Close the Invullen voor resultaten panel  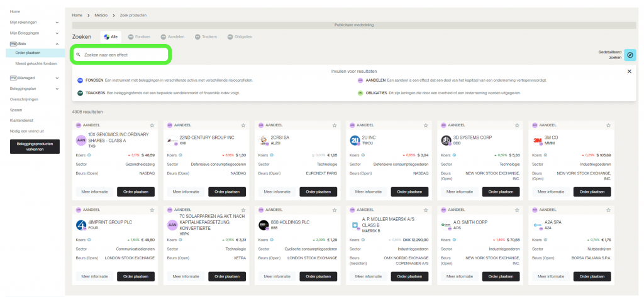pyautogui.click(x=629, y=72)
